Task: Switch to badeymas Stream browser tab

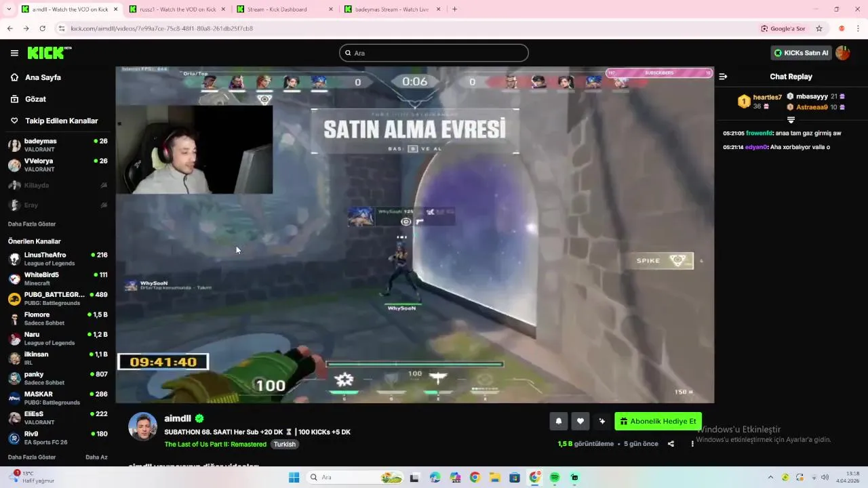Action: pos(393,9)
